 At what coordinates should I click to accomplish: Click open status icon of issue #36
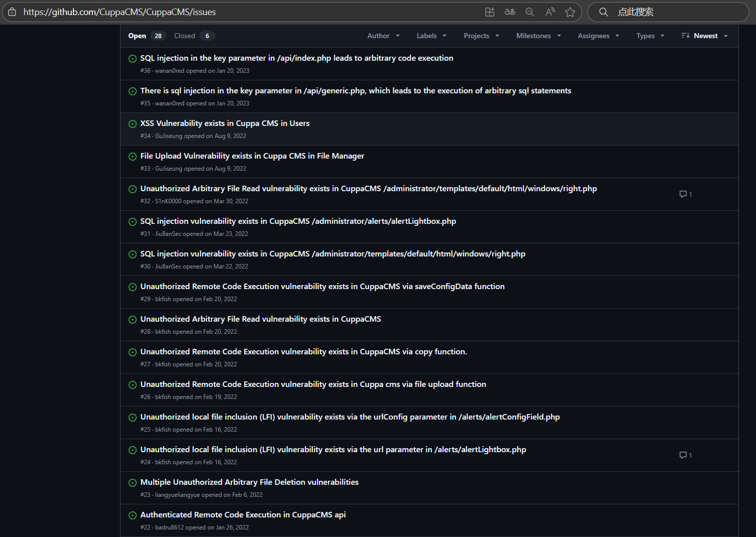tap(133, 59)
